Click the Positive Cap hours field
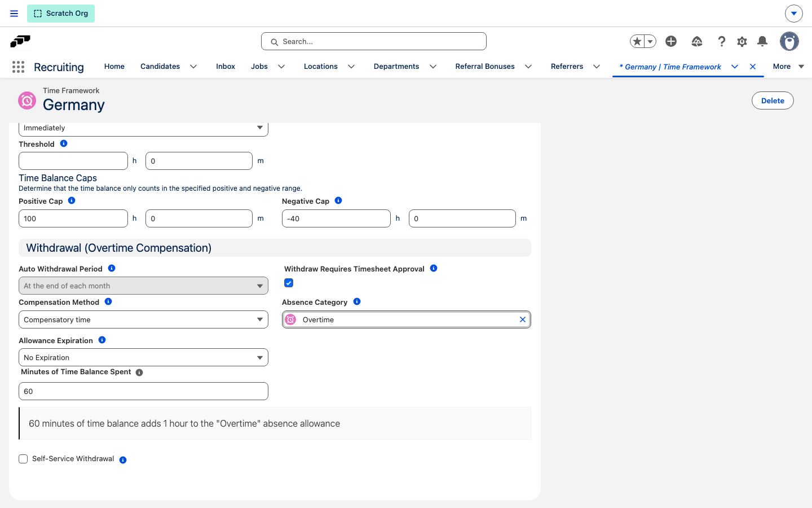 tap(73, 218)
